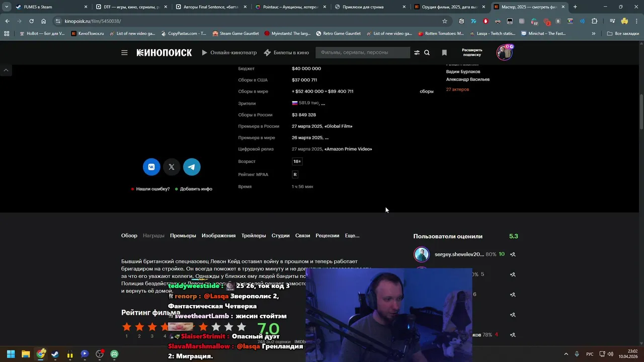
Task: Open the Связи section
Action: point(303,236)
